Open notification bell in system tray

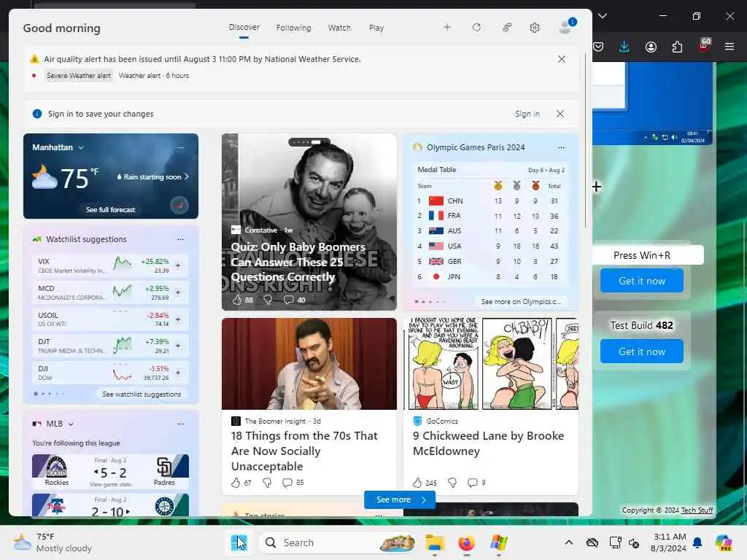(697, 542)
